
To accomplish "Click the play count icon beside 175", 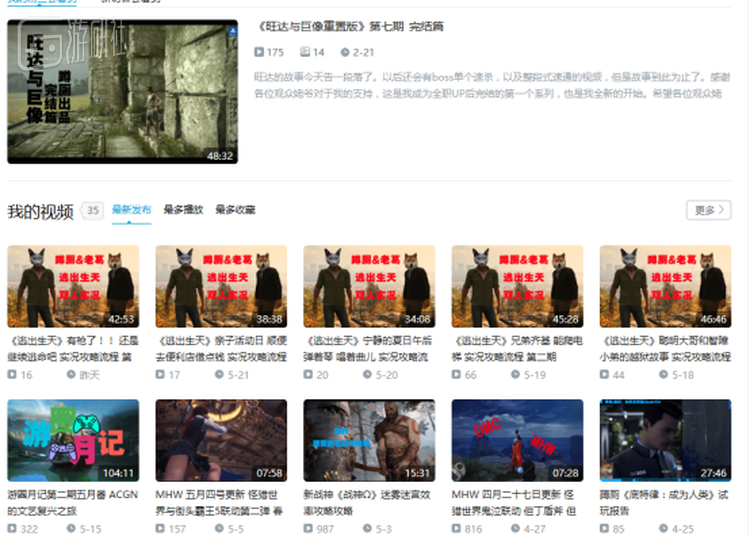I will (x=259, y=52).
